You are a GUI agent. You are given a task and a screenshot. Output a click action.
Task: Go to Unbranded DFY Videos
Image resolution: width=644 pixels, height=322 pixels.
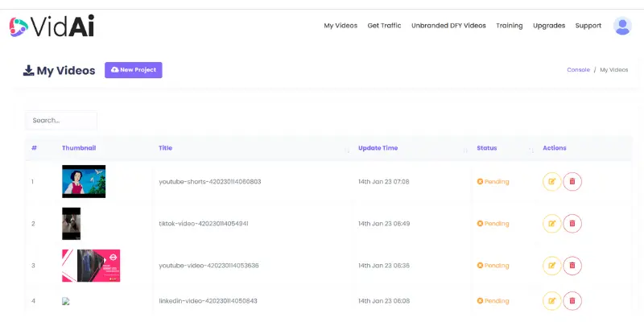pos(448,26)
